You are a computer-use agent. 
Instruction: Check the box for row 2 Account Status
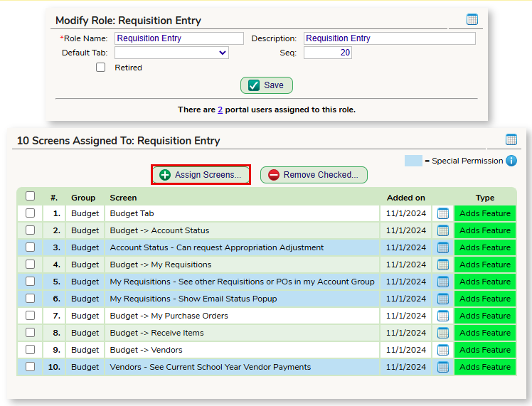tap(30, 230)
